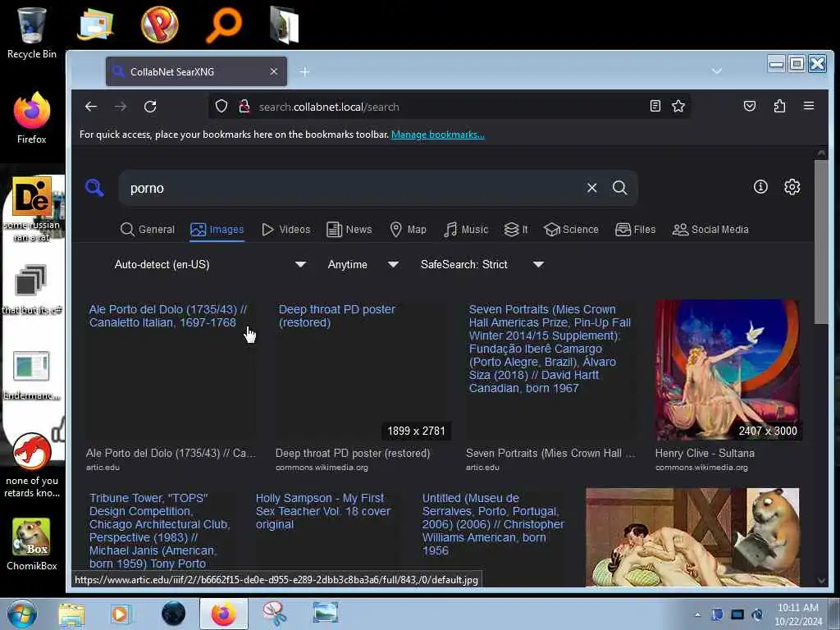The height and width of the screenshot is (630, 840).
Task: Clear the search query with X
Action: pyautogui.click(x=592, y=188)
